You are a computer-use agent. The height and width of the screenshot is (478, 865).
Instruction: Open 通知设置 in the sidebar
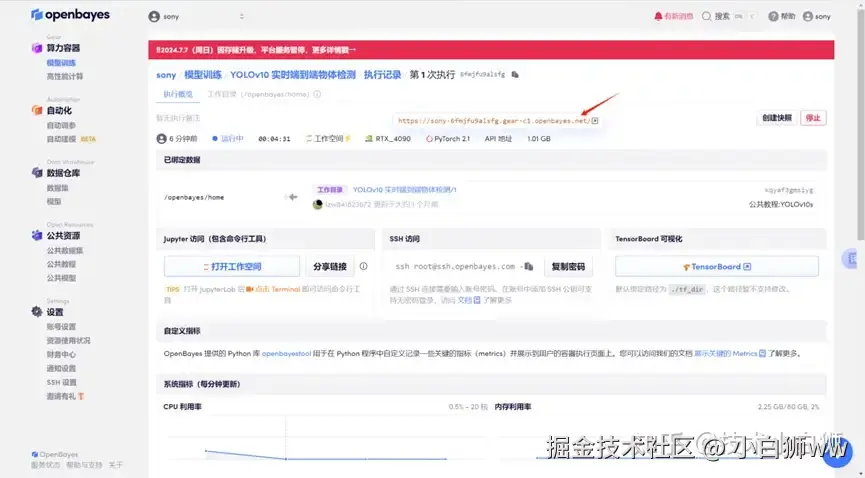pyautogui.click(x=61, y=368)
